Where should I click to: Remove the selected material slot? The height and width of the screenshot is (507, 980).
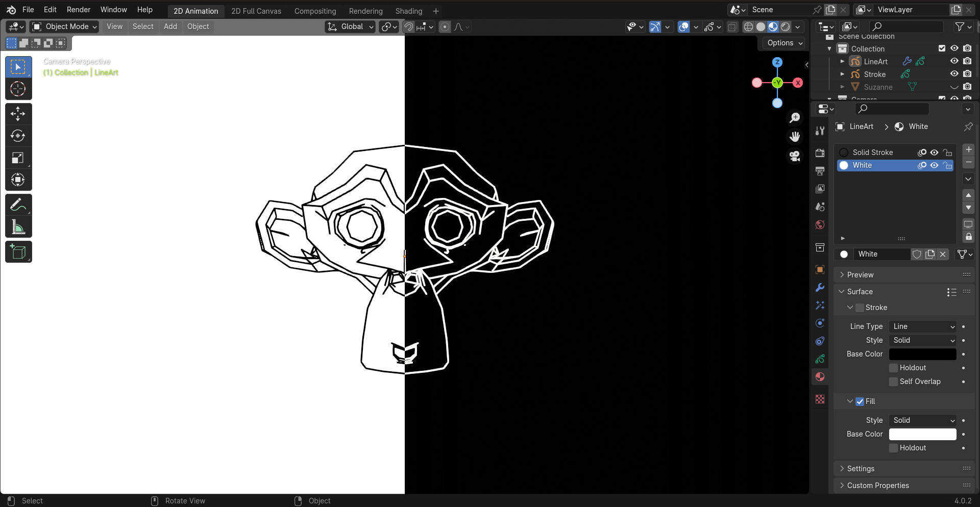tap(968, 162)
